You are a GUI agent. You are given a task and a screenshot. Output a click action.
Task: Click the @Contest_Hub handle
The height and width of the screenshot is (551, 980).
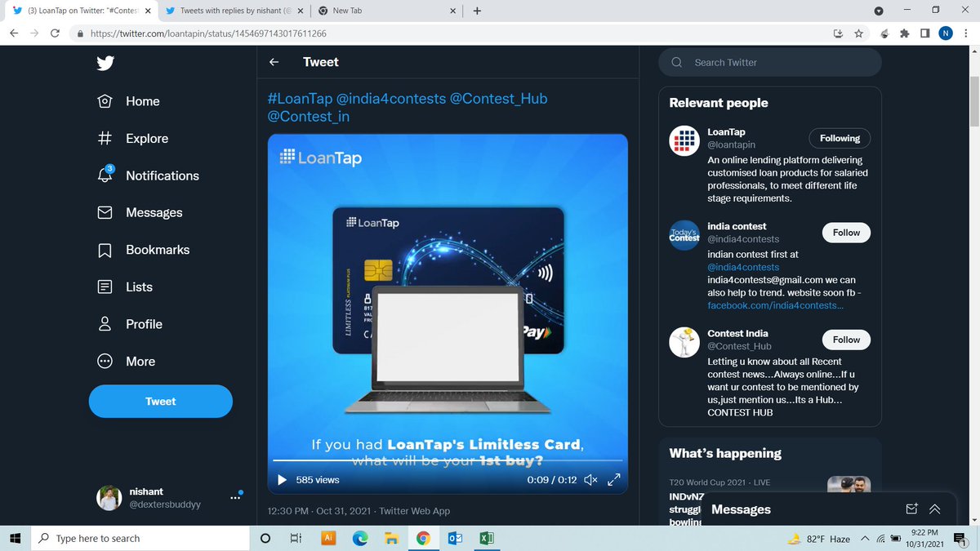pos(739,346)
